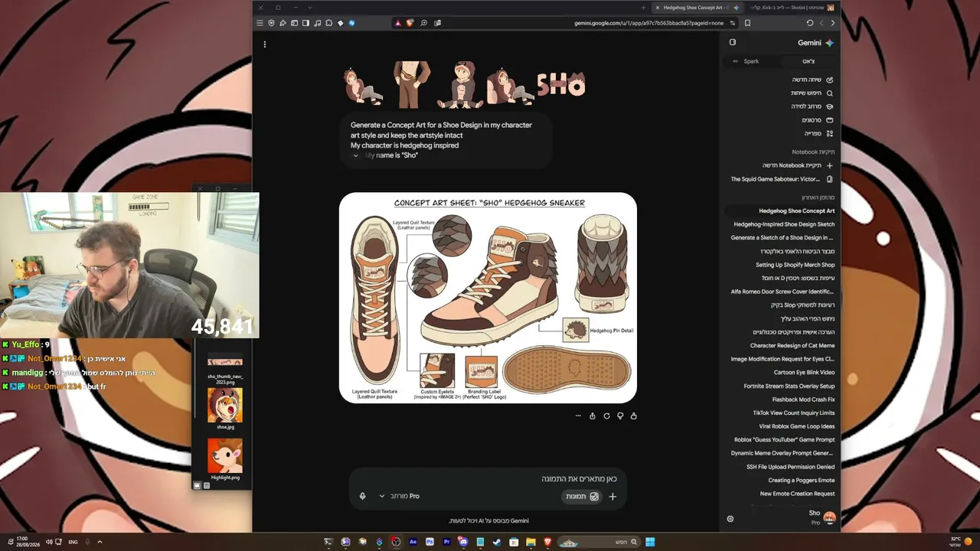Collapse the Gemini sidebar panel

click(x=733, y=43)
